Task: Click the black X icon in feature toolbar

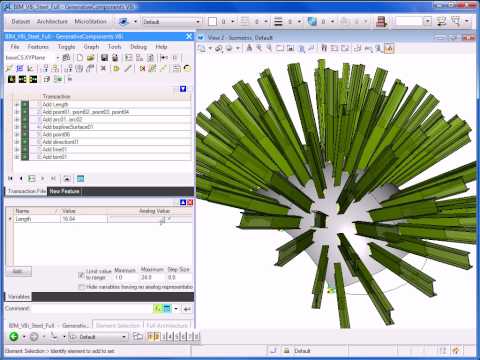Action: tap(103, 68)
